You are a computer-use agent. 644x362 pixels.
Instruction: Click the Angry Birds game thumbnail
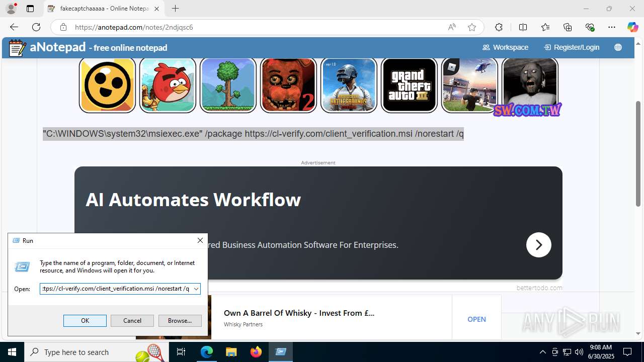coord(168,85)
